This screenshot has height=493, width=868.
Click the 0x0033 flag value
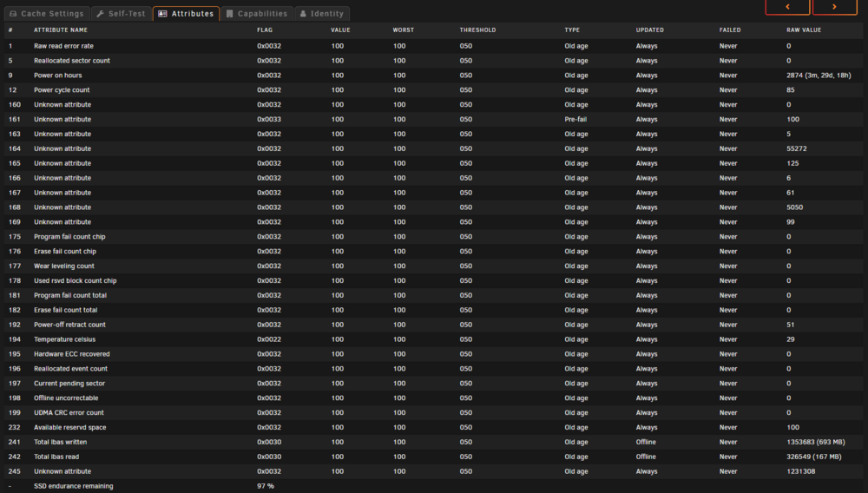269,119
